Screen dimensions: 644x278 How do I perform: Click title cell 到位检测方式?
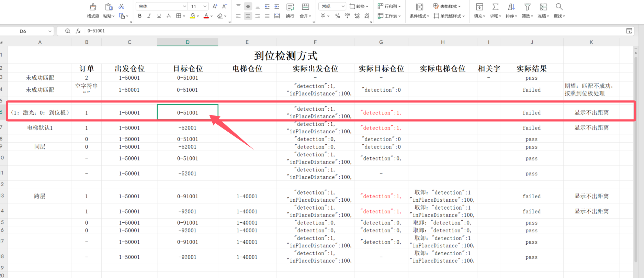[286, 55]
